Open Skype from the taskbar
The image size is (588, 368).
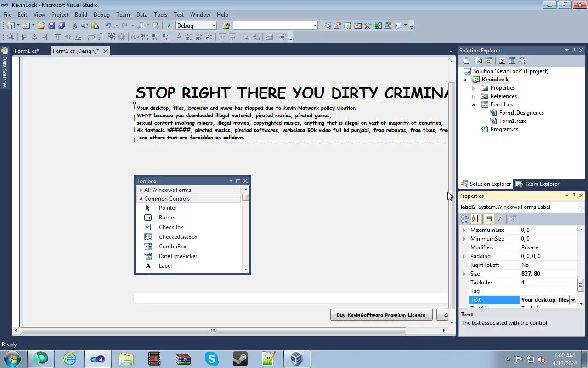coord(212,359)
